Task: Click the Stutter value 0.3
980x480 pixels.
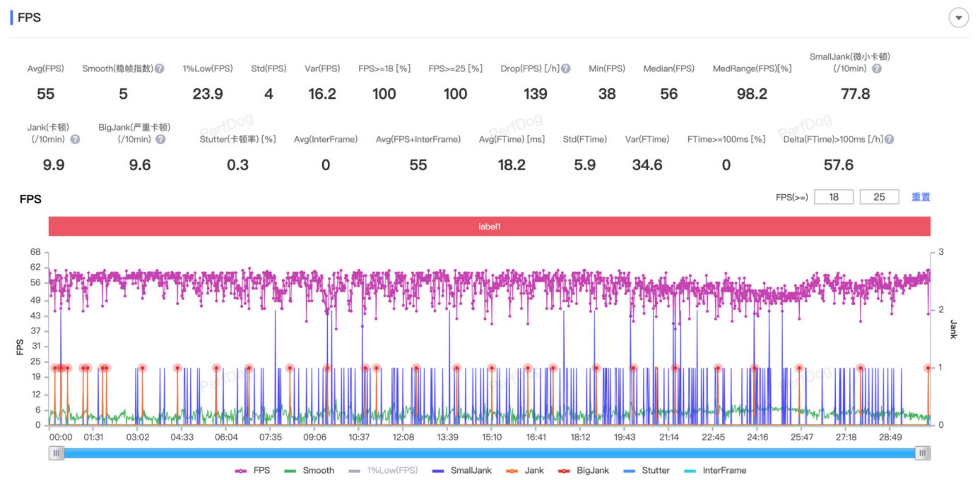Action: coord(237,165)
